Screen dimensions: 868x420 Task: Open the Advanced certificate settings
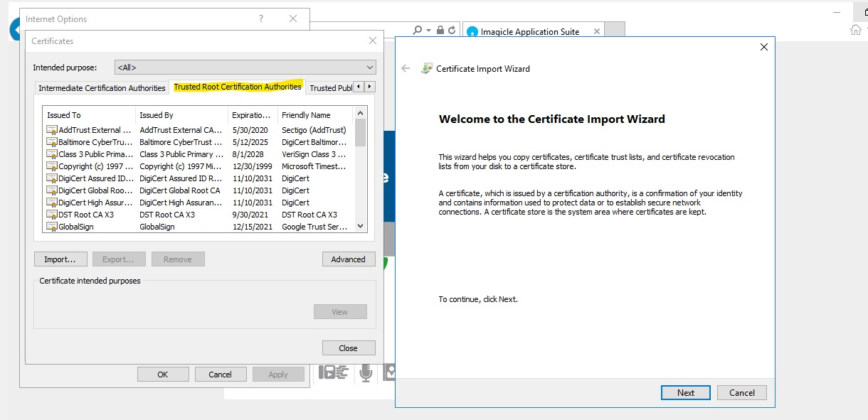coord(348,259)
